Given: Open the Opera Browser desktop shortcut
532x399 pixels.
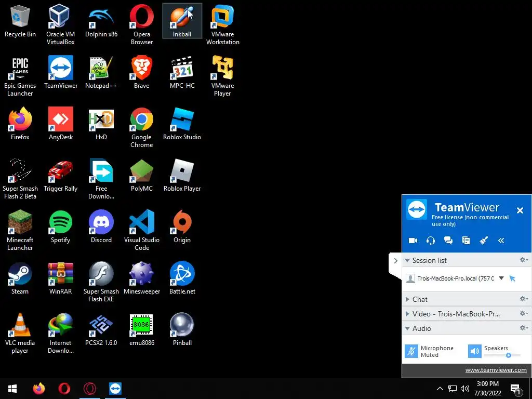Looking at the screenshot, I should [x=141, y=24].
